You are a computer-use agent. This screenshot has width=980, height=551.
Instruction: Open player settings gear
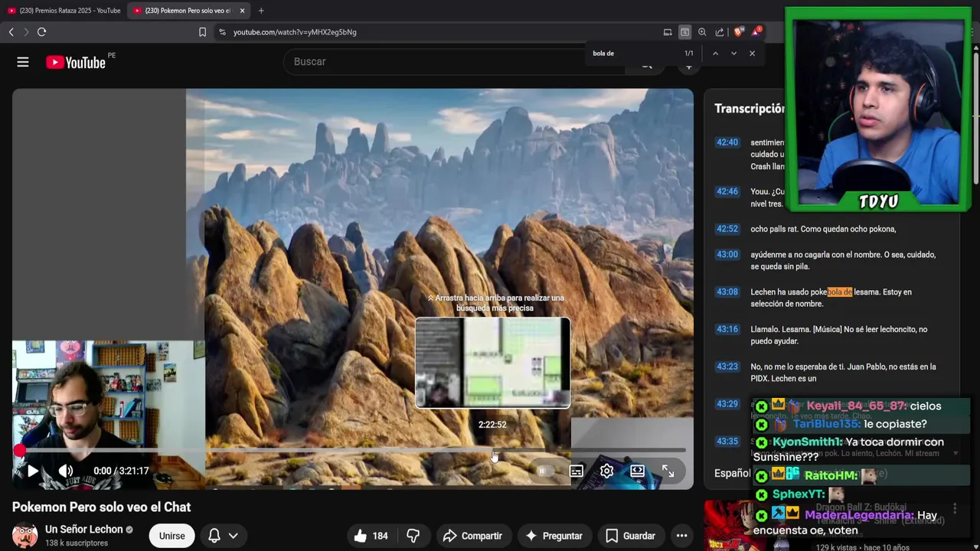(x=606, y=471)
